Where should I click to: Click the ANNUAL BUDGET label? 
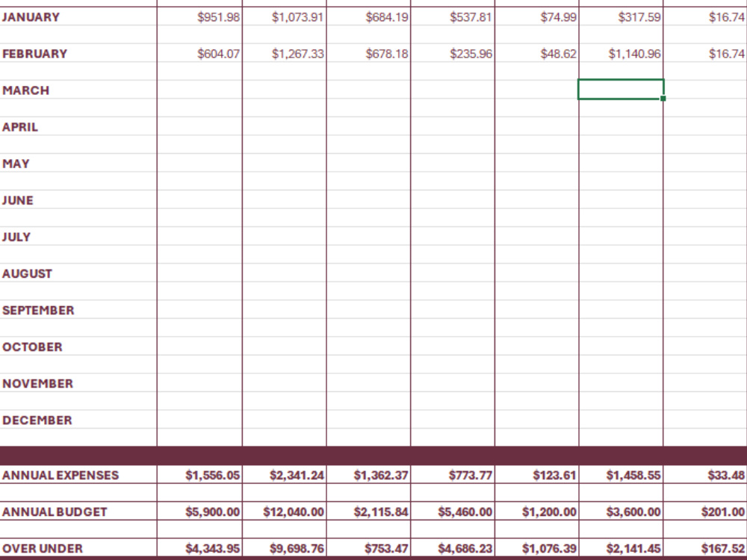[x=55, y=512]
